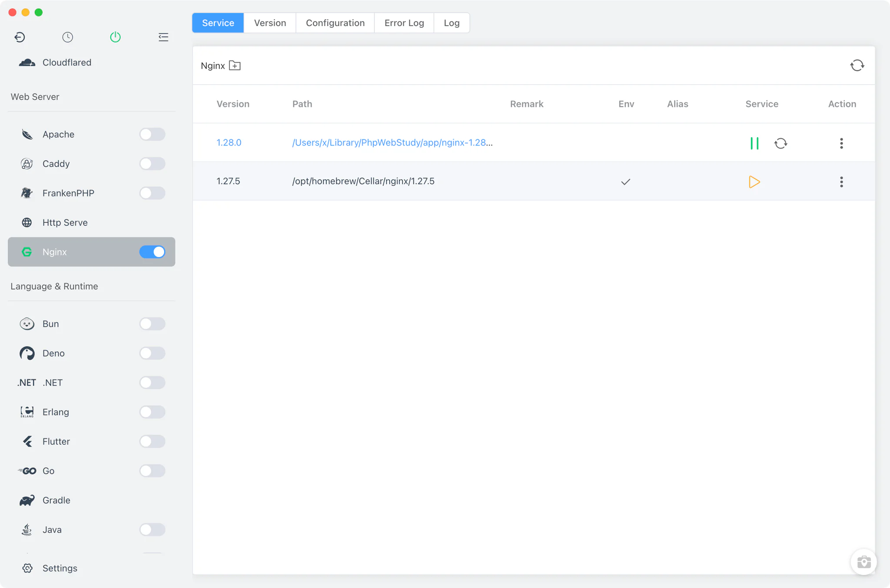
Task: Toggle the FrankenPHP service switch
Action: [152, 193]
